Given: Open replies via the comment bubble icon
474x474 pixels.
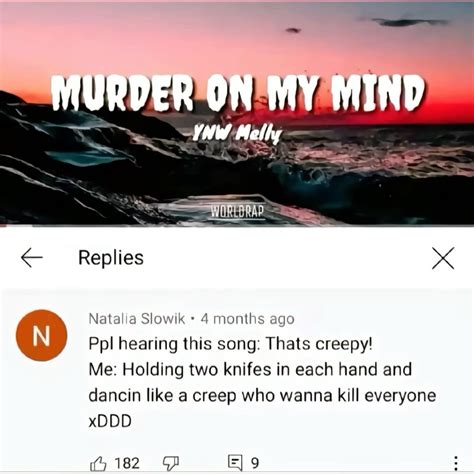Looking at the screenshot, I should point(235,463).
